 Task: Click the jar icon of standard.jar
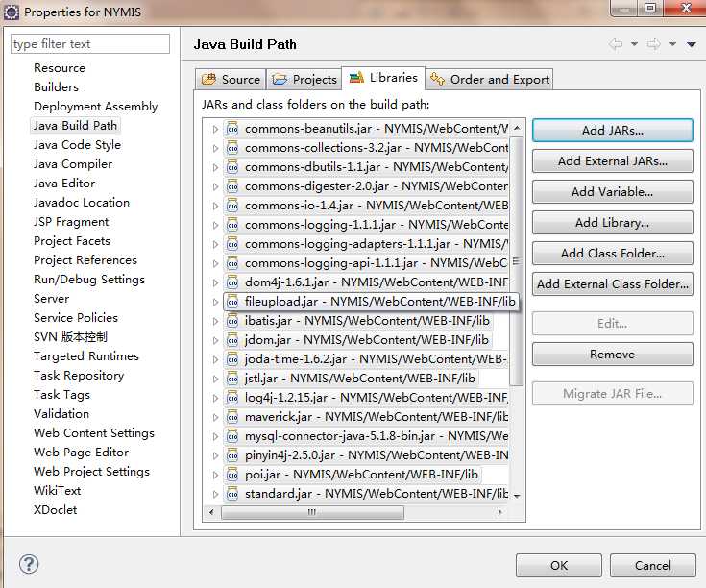(x=232, y=494)
